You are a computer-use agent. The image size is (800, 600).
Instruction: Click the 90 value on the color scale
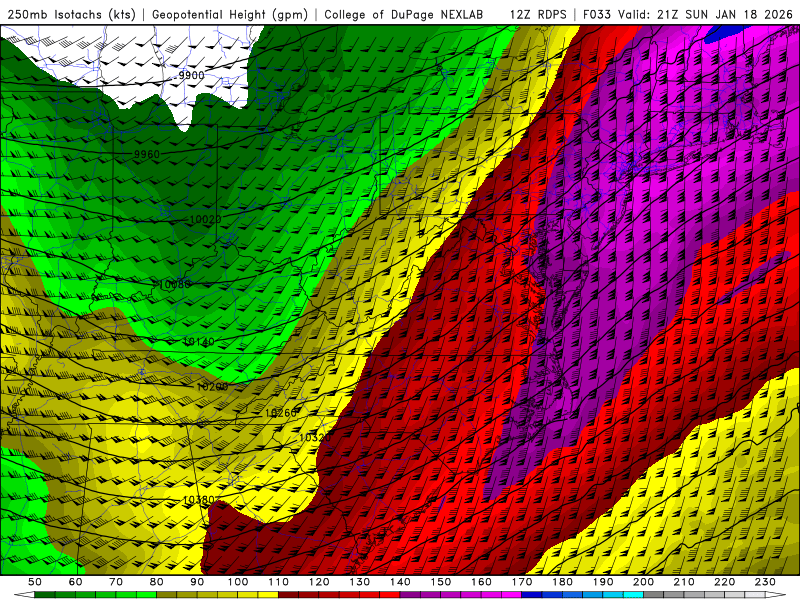click(x=197, y=582)
